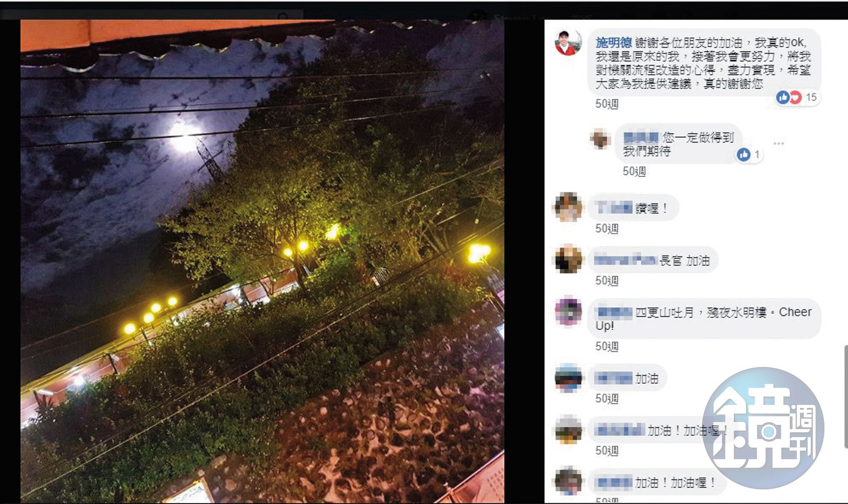Open avatar next to the 讚喔！ comment
The width and height of the screenshot is (848, 504).
coord(568,207)
